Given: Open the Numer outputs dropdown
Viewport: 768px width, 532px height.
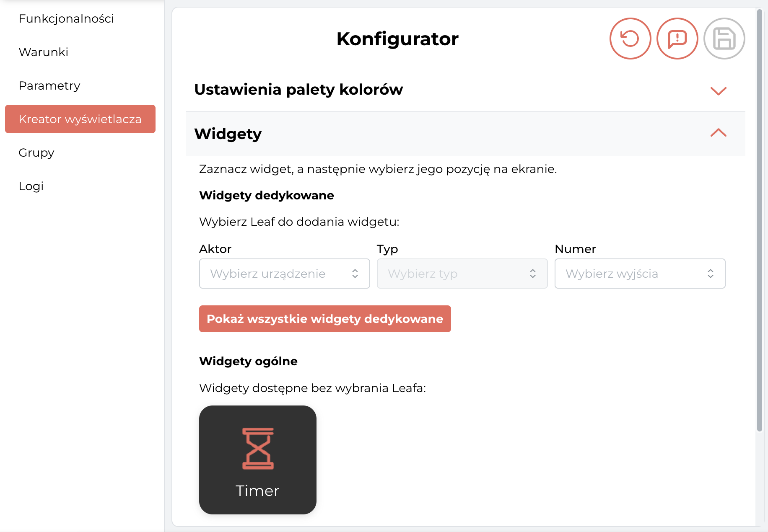Looking at the screenshot, I should click(x=640, y=274).
